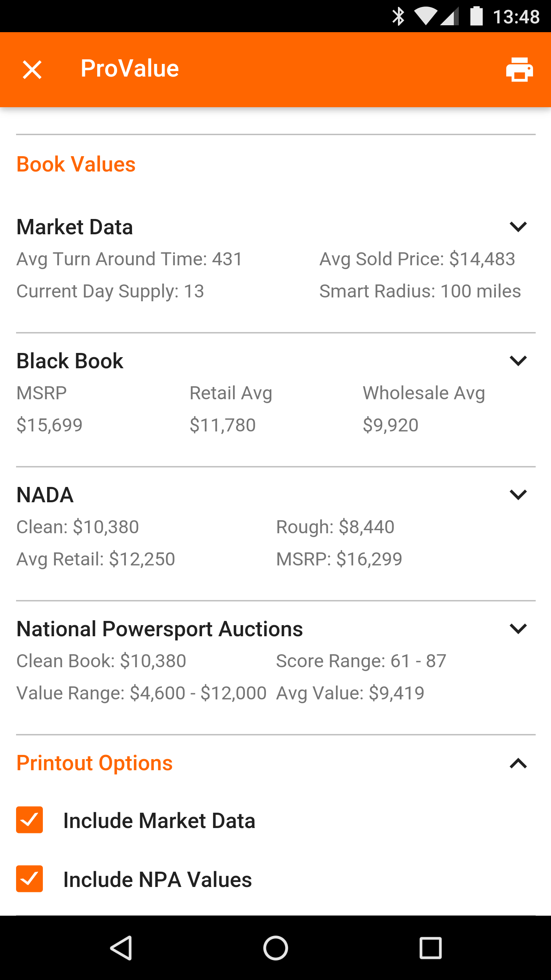
Task: Tap the Wi-Fi status icon
Action: (425, 16)
